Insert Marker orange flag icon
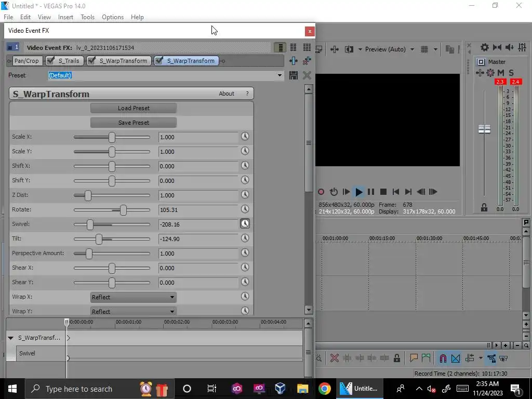This screenshot has width=532, height=399. coord(414,358)
